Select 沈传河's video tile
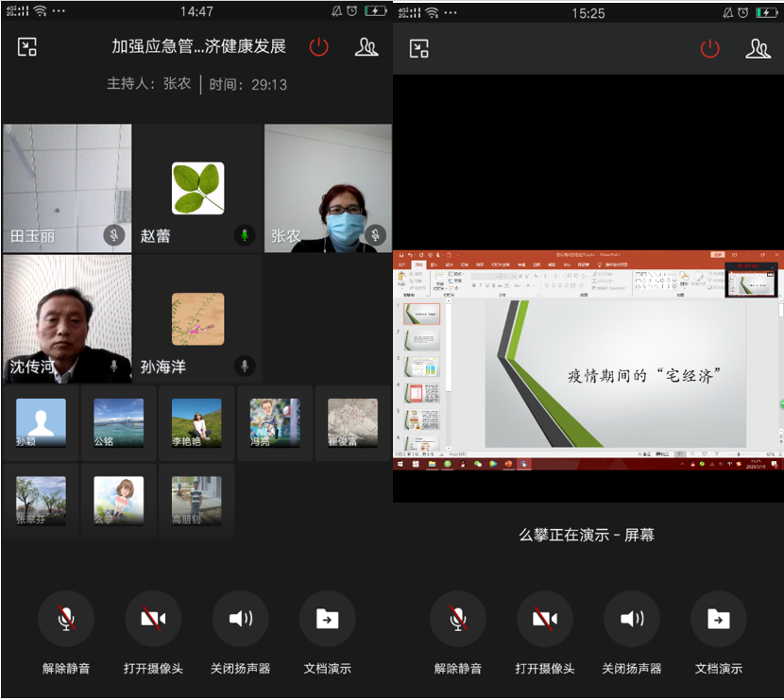784x700 pixels. (x=66, y=319)
